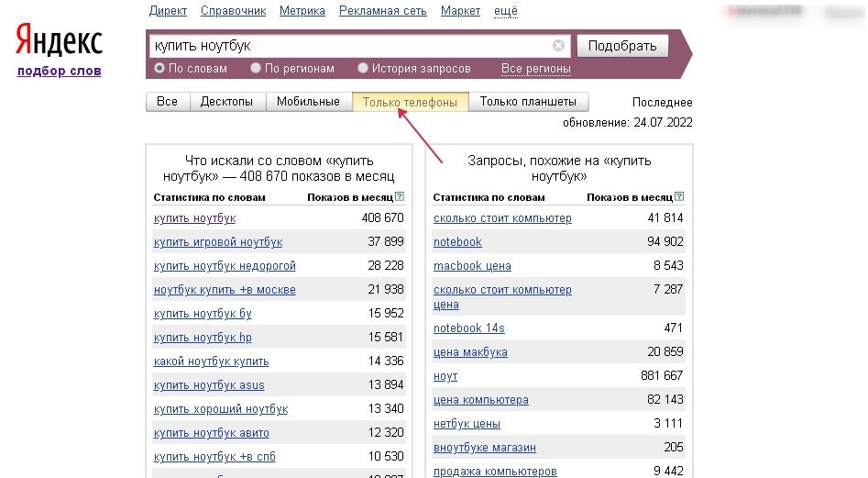Image resolution: width=868 pixels, height=478 pixels.
Task: Choose the История запросов radio button
Action: (x=363, y=68)
